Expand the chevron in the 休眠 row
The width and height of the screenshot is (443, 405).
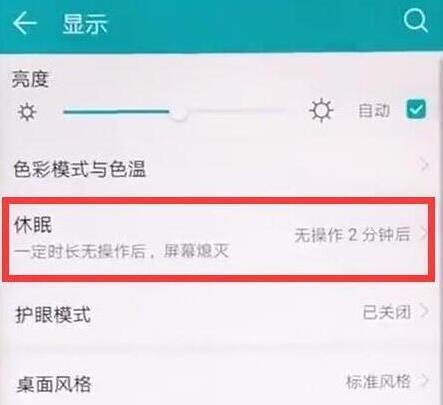424,233
